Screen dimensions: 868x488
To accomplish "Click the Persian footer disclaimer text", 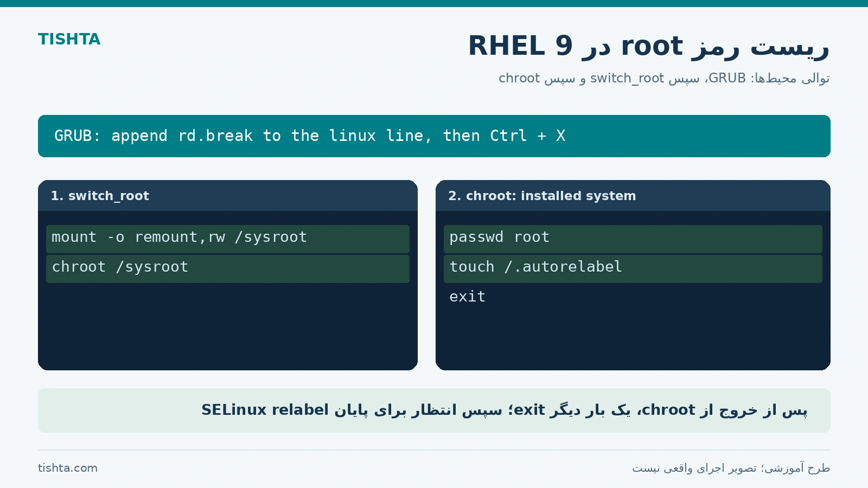I will coord(731,468).
